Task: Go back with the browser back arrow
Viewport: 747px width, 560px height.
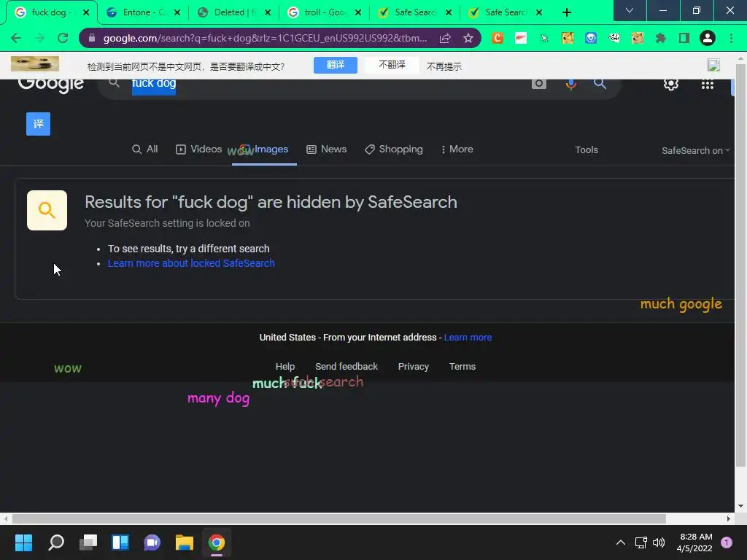Action: click(x=16, y=38)
